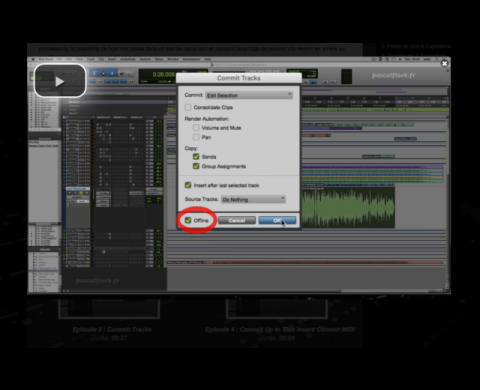Open the Apple menu icon
This screenshot has width=480, height=390.
coord(33,59)
